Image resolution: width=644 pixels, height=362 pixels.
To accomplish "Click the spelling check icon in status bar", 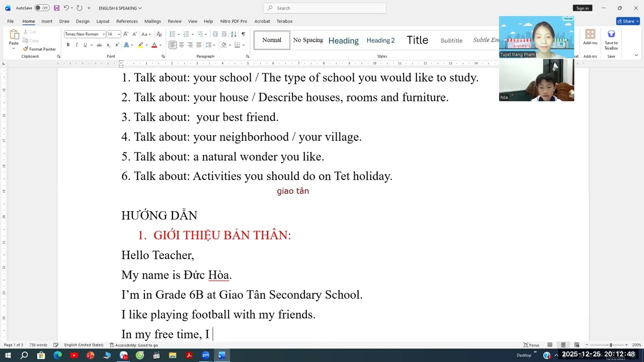I will tap(56, 345).
